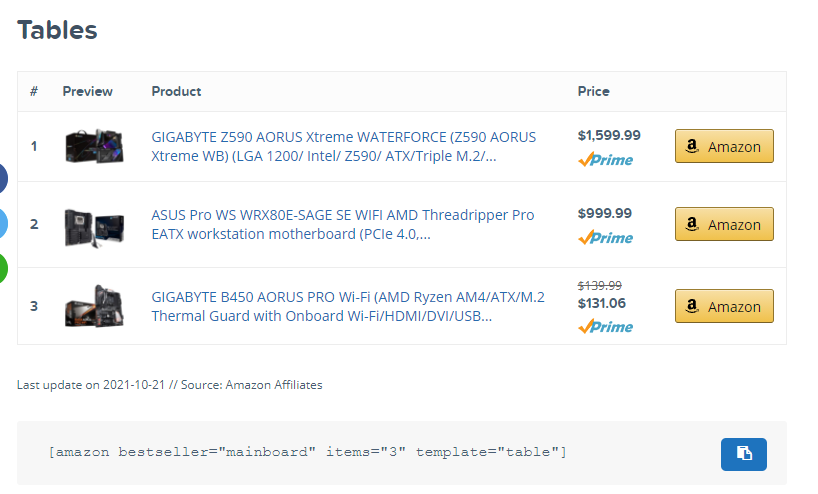Image resolution: width=818 pixels, height=494 pixels.
Task: Click the light blue social share circle
Action: click(x=3, y=223)
